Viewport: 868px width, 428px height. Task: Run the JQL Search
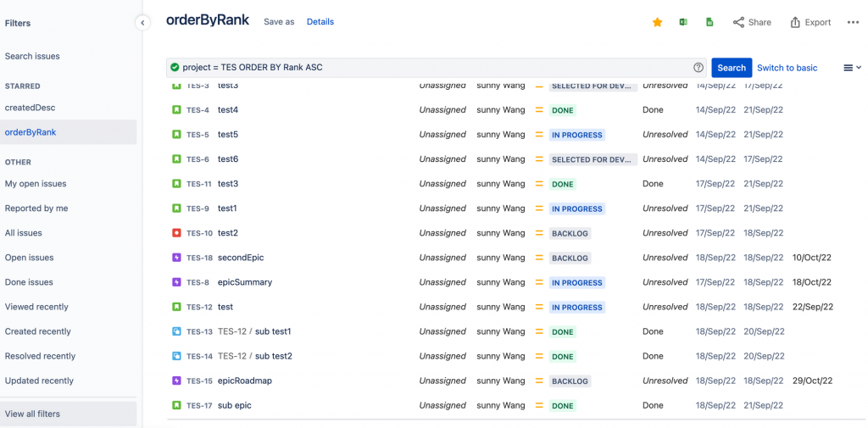731,68
